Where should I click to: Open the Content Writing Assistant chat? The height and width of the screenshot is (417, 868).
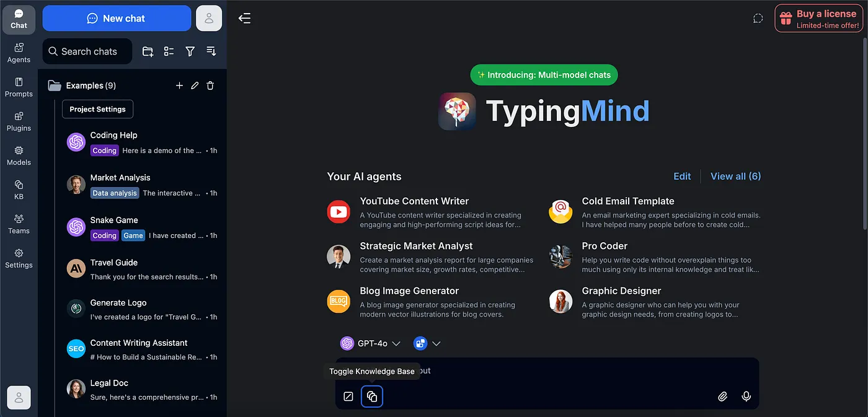(x=142, y=349)
